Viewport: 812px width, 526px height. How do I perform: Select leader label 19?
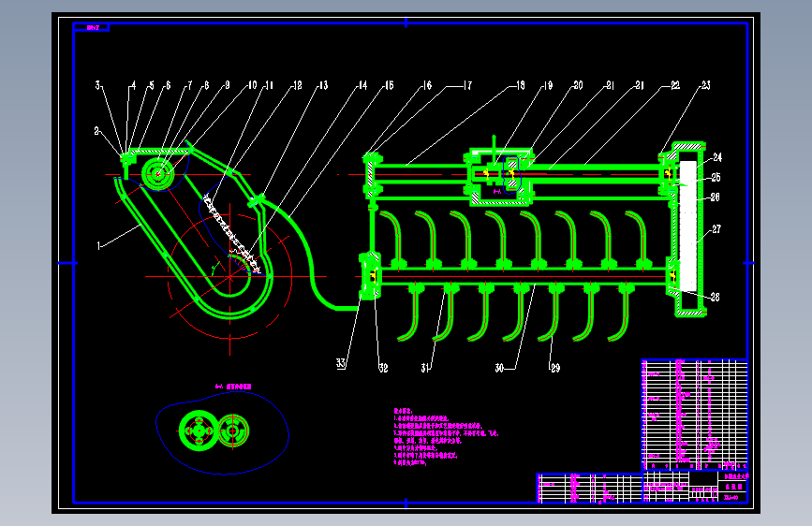point(548,85)
